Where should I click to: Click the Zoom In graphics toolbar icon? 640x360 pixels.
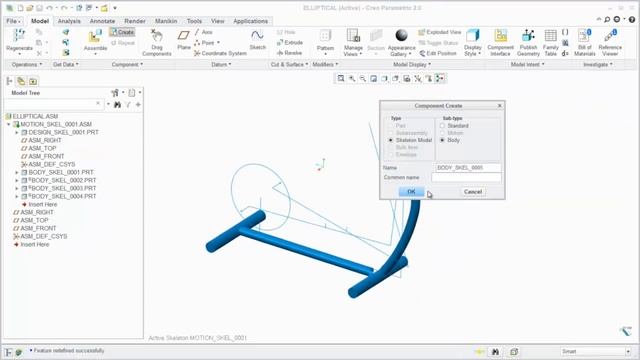[352, 78]
